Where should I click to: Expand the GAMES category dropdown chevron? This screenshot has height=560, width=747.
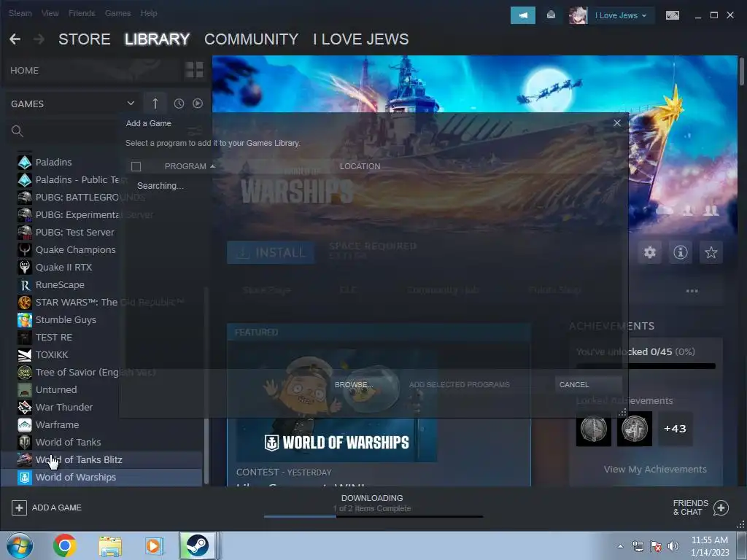tap(131, 103)
